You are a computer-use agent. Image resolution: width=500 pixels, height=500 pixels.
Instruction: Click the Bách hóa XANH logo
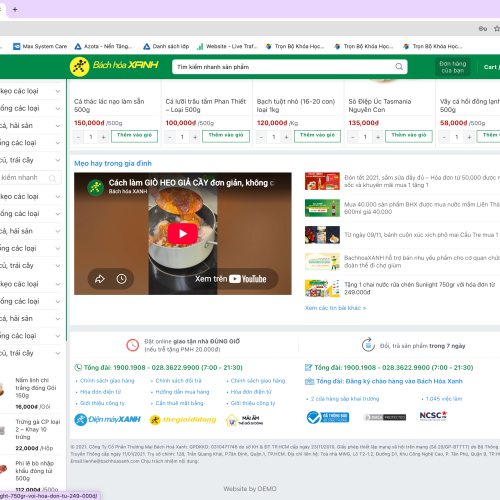click(114, 66)
